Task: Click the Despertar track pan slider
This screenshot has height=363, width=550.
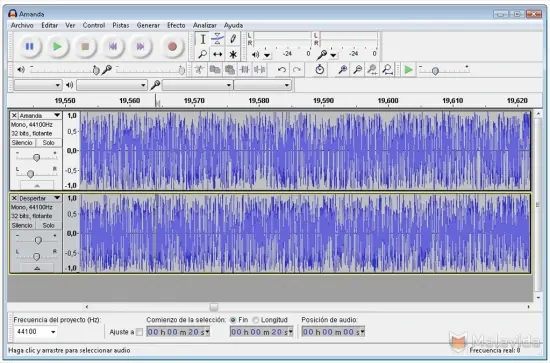Action: (36, 257)
